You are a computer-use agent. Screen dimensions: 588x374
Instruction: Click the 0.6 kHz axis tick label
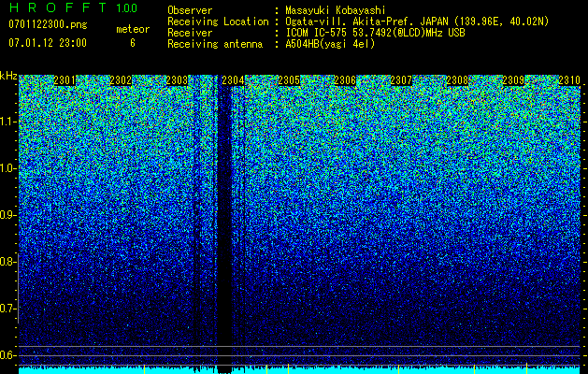[x=7, y=355]
